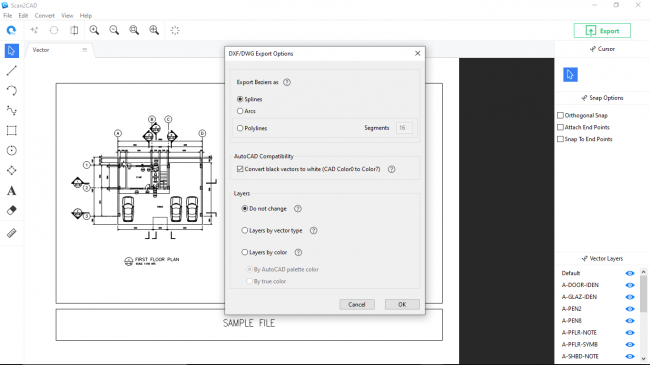Open the Edit menu
Screen dimensions: 650x365
(23, 16)
